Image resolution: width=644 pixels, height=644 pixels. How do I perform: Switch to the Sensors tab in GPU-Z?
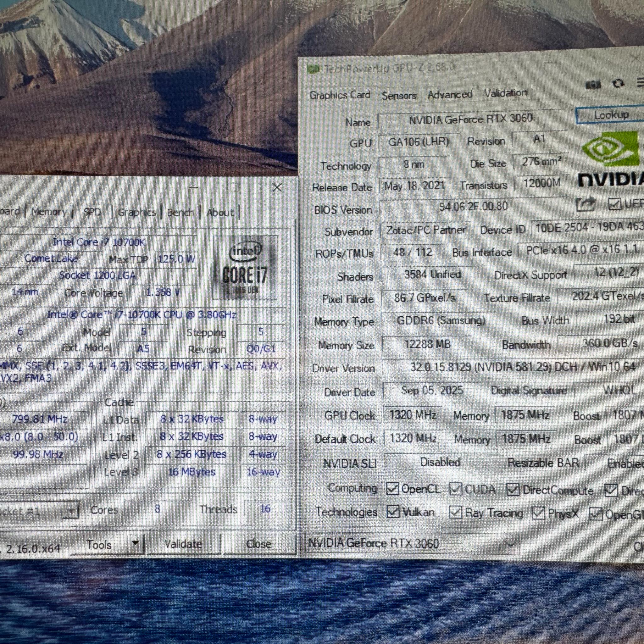tap(399, 96)
